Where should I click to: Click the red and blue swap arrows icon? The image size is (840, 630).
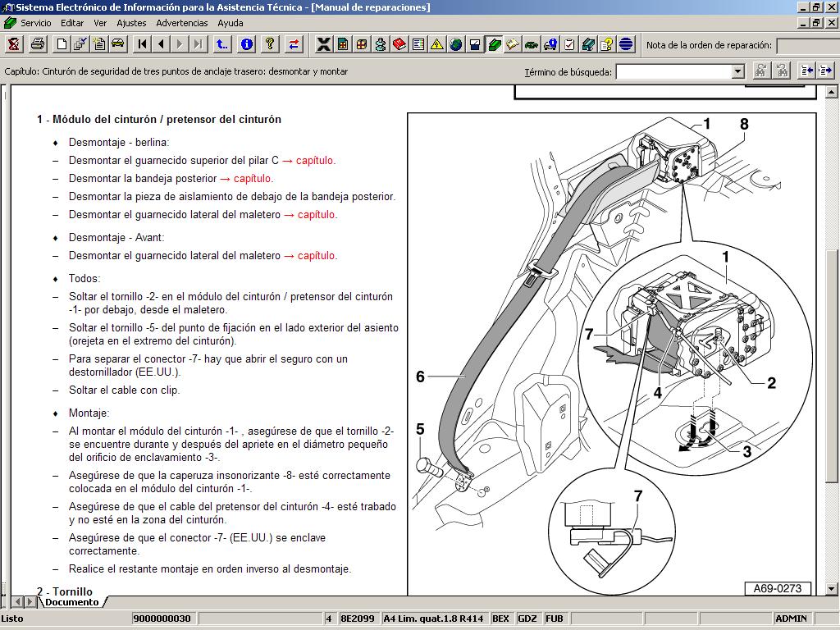click(x=294, y=44)
